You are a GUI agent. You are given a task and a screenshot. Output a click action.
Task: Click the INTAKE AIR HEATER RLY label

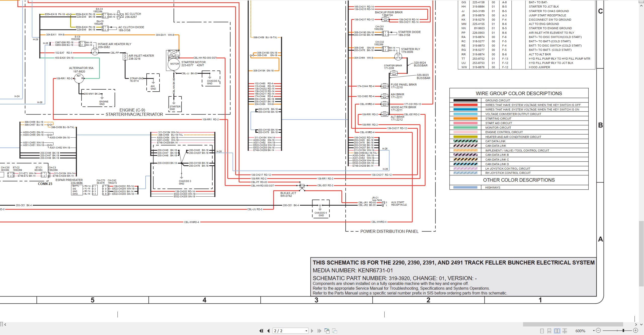114,46
